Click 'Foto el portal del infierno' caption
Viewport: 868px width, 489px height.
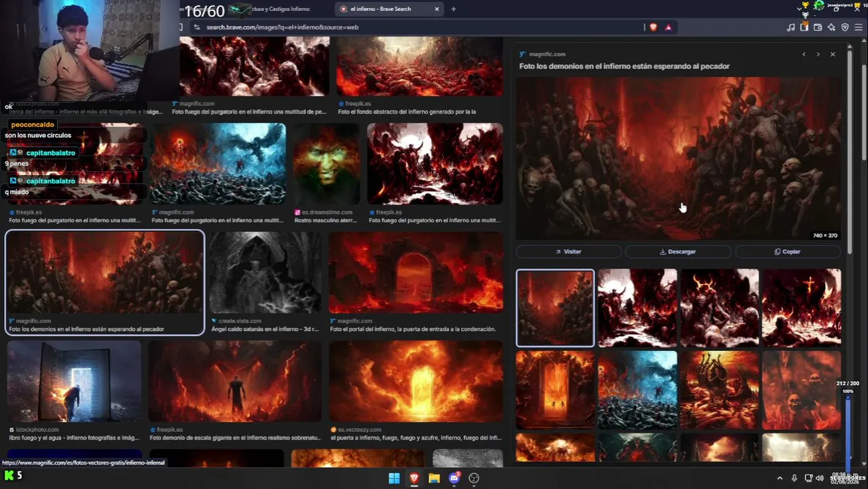pos(412,329)
